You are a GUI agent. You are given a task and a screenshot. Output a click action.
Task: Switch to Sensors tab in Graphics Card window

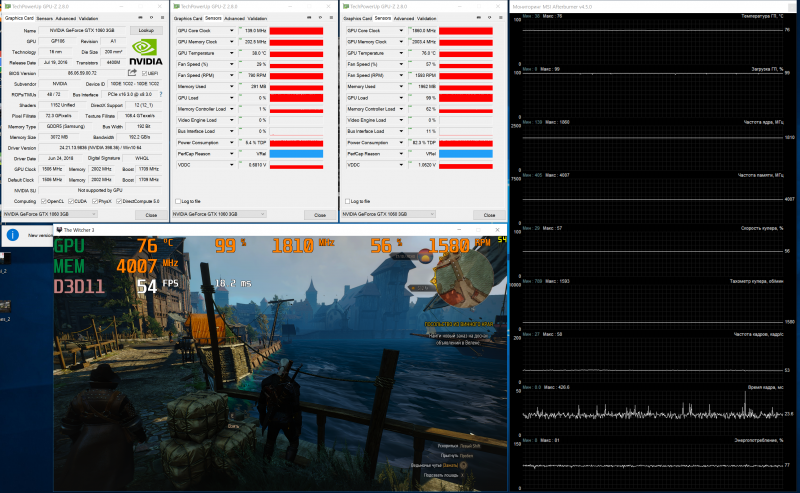coord(44,18)
